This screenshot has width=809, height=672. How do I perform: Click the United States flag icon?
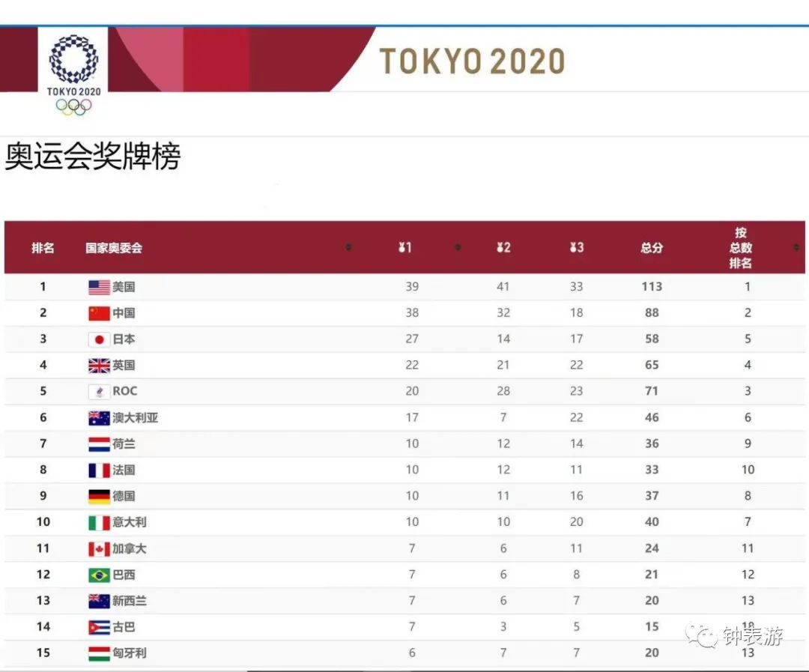tap(99, 287)
